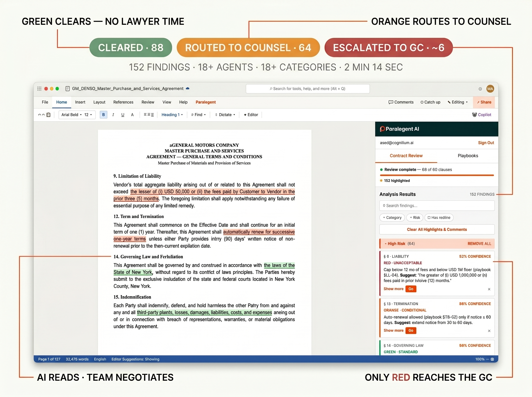Click the document icon beside the file name
This screenshot has width=532, height=397.
click(68, 89)
